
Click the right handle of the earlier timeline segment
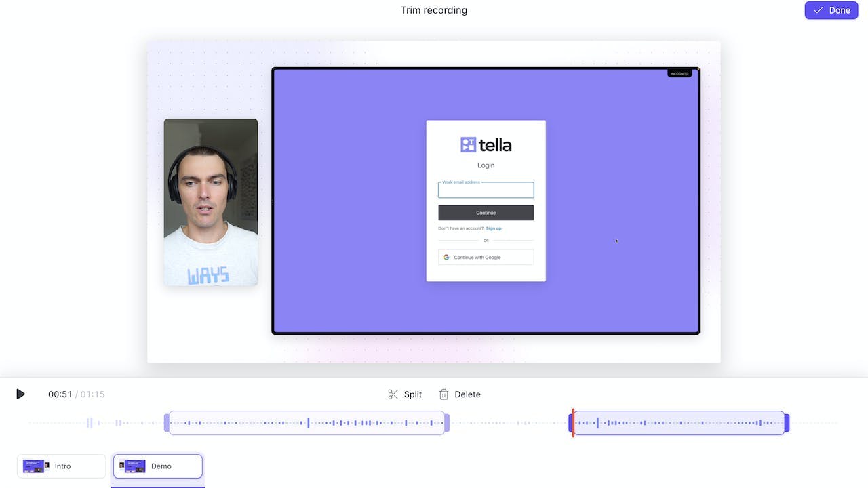tap(447, 423)
